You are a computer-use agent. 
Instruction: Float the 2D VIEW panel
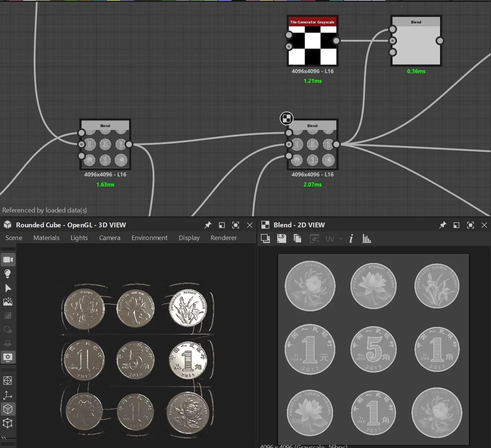pos(456,225)
